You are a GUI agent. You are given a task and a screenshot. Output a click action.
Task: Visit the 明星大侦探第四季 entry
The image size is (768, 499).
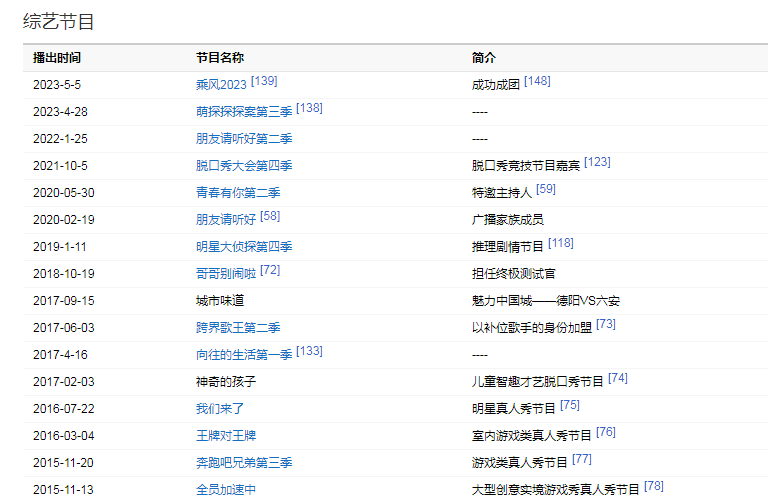click(x=244, y=247)
